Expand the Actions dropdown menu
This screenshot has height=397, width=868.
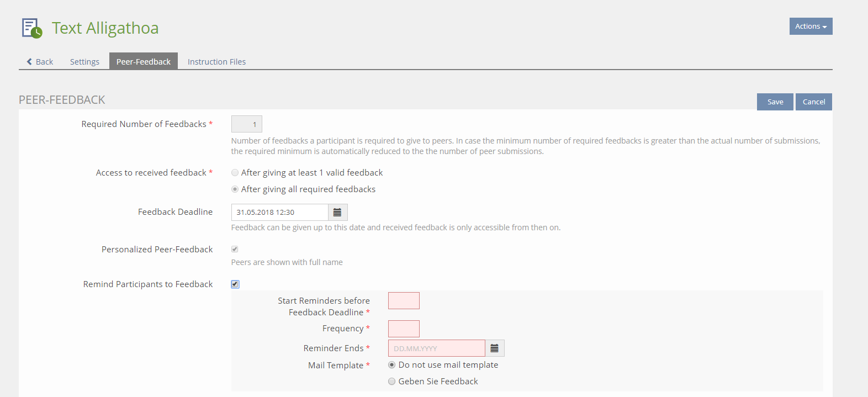(x=811, y=27)
